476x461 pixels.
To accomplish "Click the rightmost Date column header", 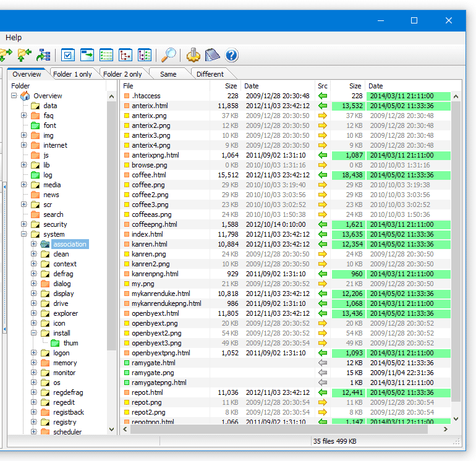I will (x=409, y=86).
